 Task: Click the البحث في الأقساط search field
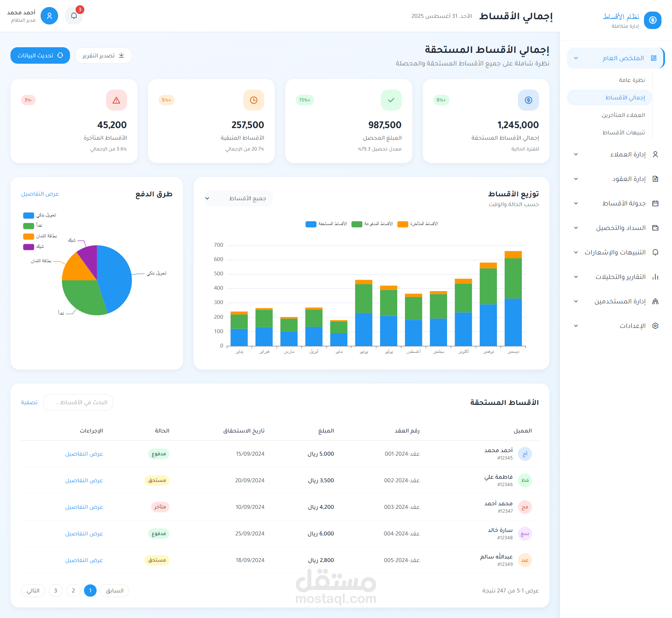coord(78,402)
